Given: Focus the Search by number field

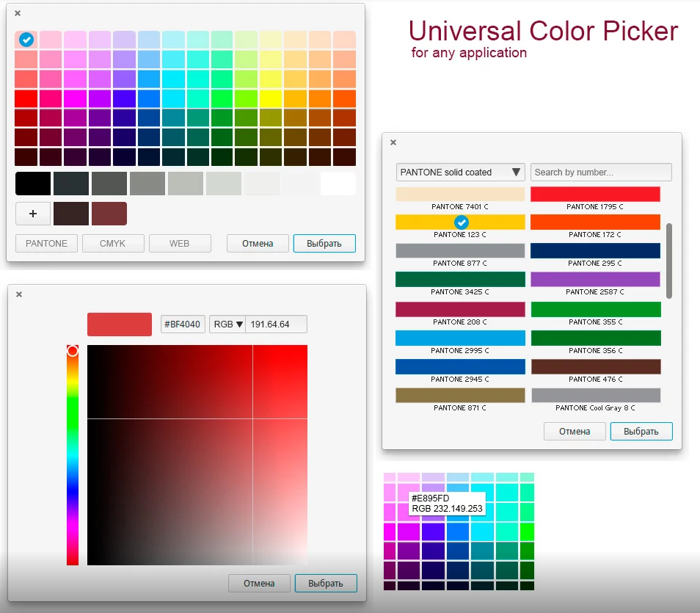Looking at the screenshot, I should (x=601, y=172).
